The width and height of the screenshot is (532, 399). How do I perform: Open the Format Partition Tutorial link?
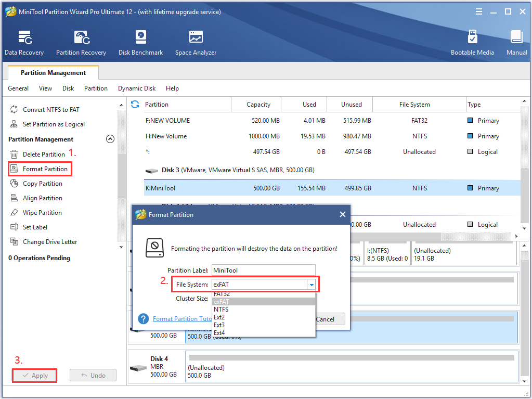pyautogui.click(x=182, y=318)
